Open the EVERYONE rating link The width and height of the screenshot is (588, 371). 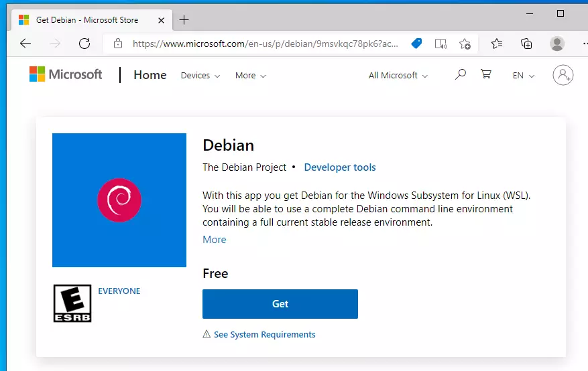click(119, 291)
